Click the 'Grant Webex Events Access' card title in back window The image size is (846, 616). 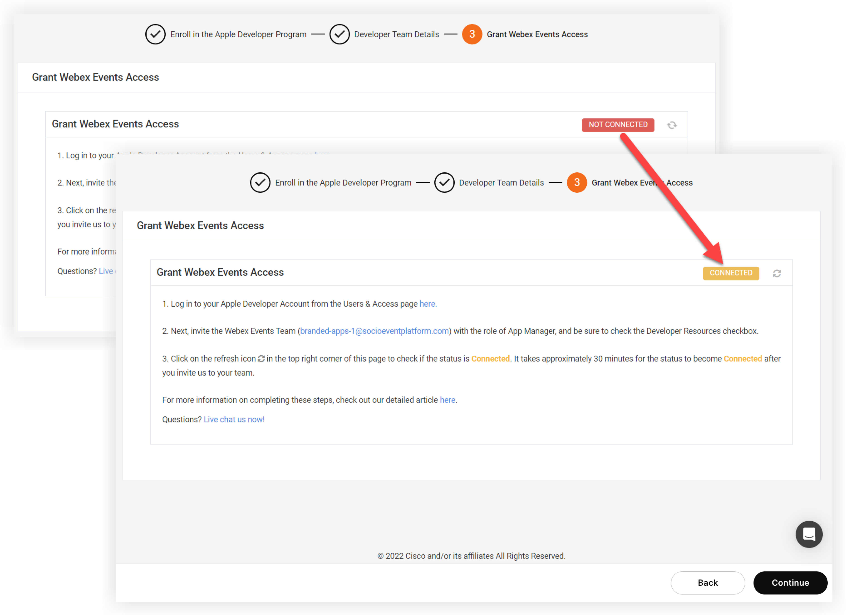(115, 124)
